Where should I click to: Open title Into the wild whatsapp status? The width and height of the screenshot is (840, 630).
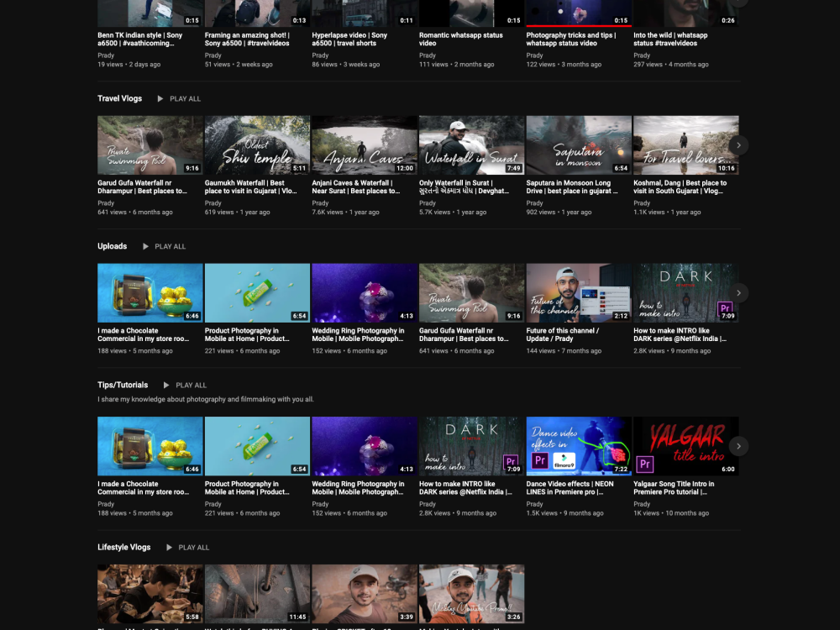[x=670, y=39]
